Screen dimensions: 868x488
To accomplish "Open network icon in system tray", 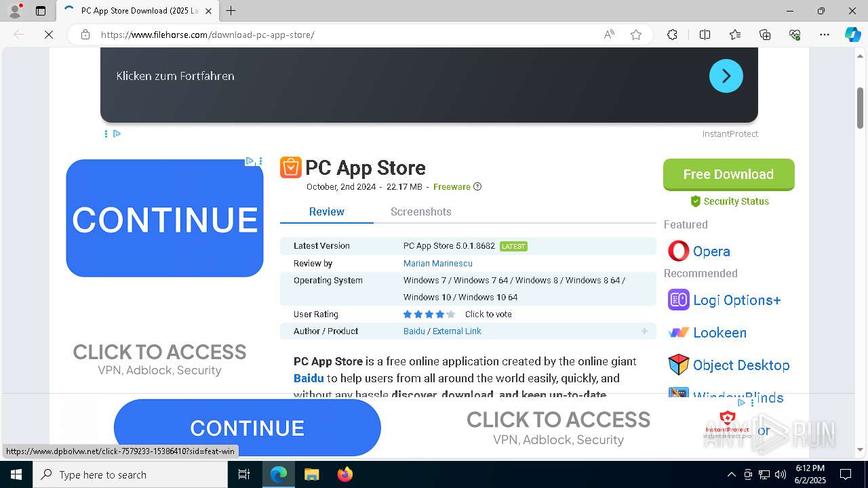I will 764,474.
